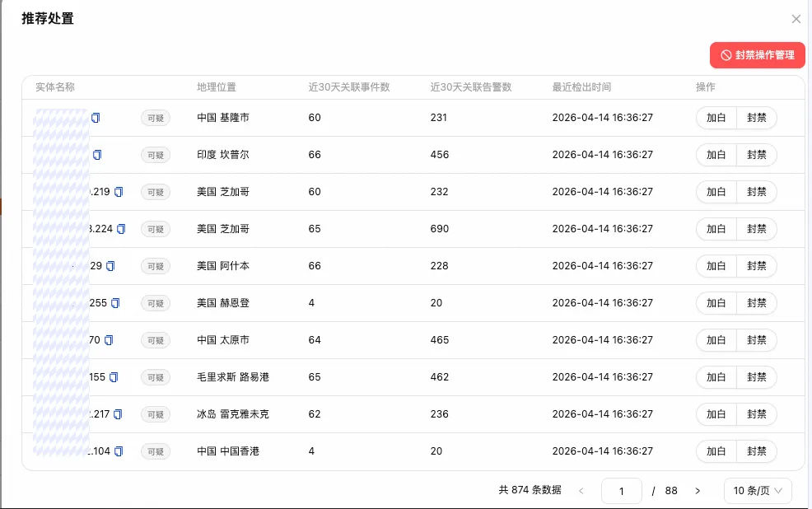This screenshot has height=509, width=812.
Task: Click 加白 in the 美国 阿什本 row
Action: (716, 266)
